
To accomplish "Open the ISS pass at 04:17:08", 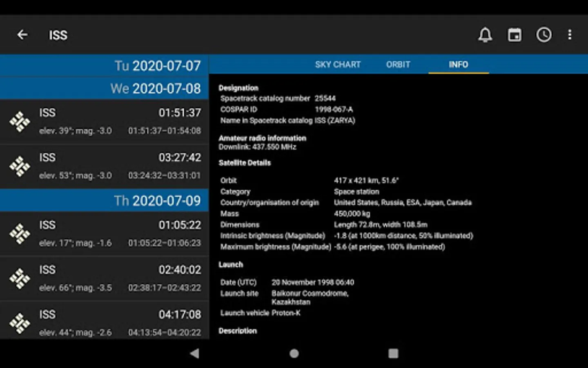I will [x=104, y=321].
